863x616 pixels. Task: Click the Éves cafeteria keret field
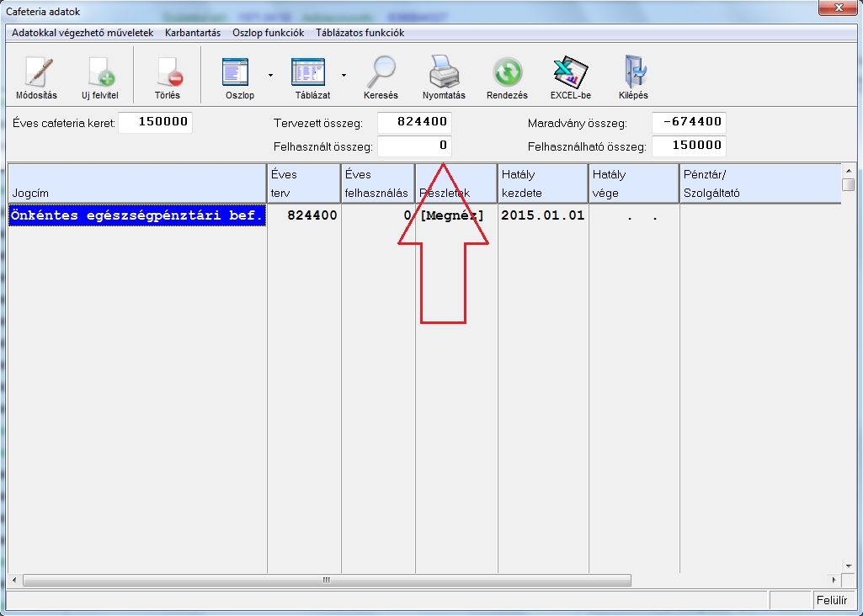click(155, 123)
